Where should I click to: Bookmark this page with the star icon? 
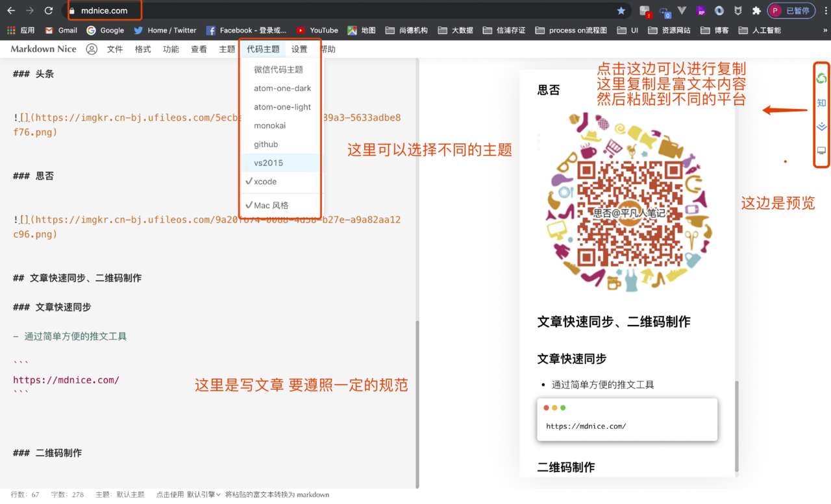tap(621, 11)
